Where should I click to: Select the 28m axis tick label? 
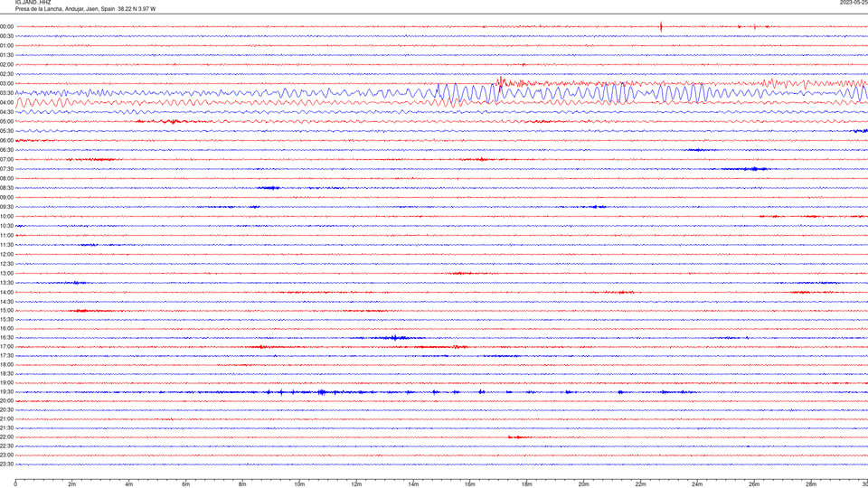point(811,484)
